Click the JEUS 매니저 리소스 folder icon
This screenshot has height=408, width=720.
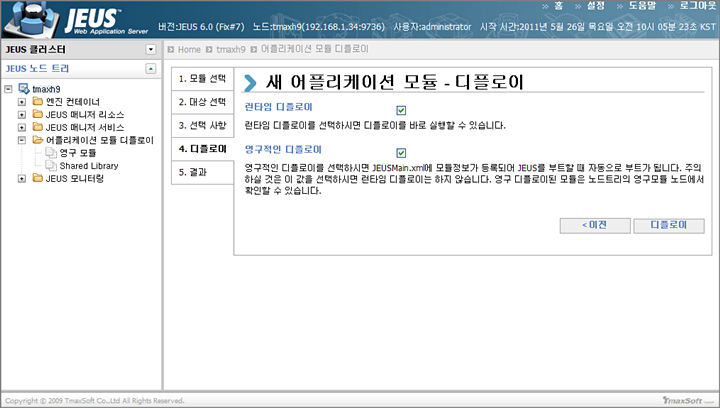38,114
